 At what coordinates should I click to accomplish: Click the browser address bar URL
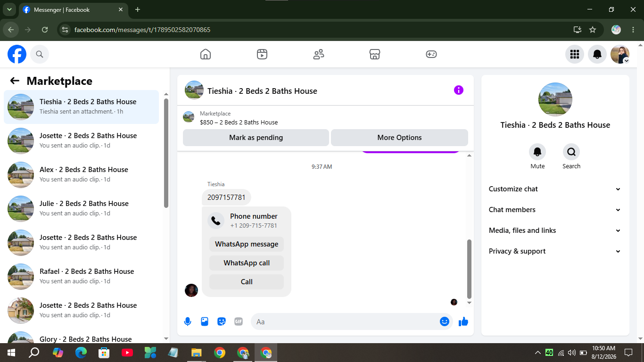pos(142,30)
